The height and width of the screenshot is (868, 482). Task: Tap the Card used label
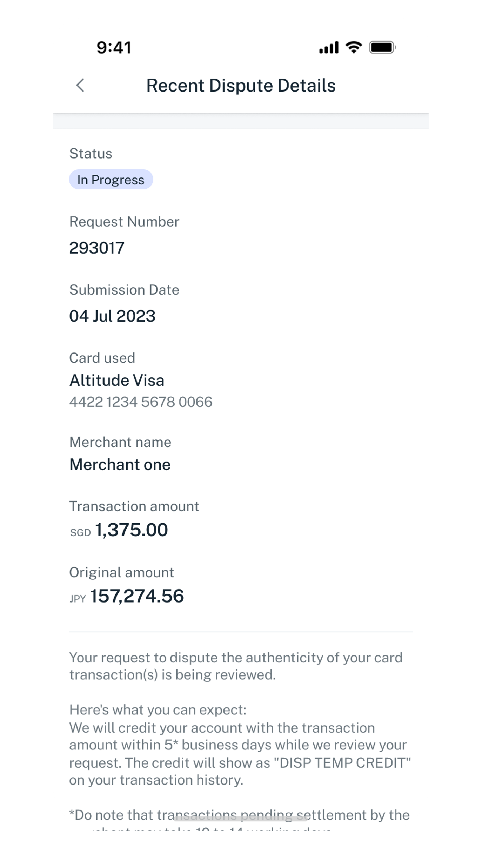102,358
